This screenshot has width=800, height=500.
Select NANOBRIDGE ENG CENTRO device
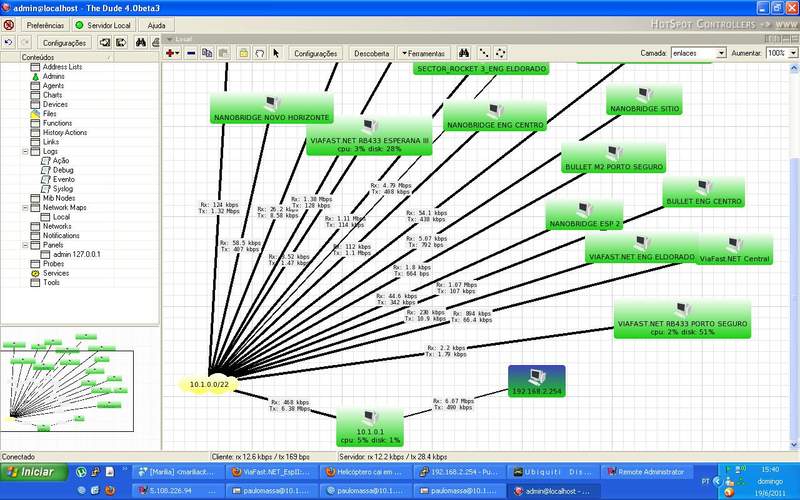coord(495,116)
